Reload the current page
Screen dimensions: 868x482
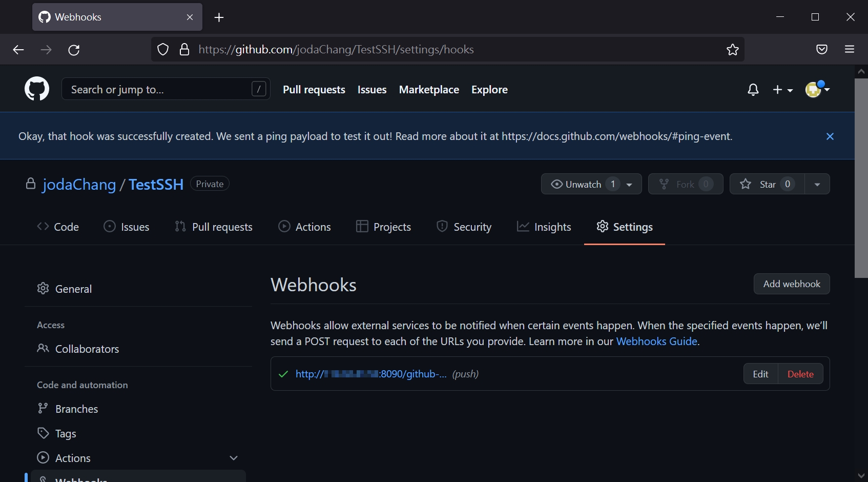pos(74,50)
